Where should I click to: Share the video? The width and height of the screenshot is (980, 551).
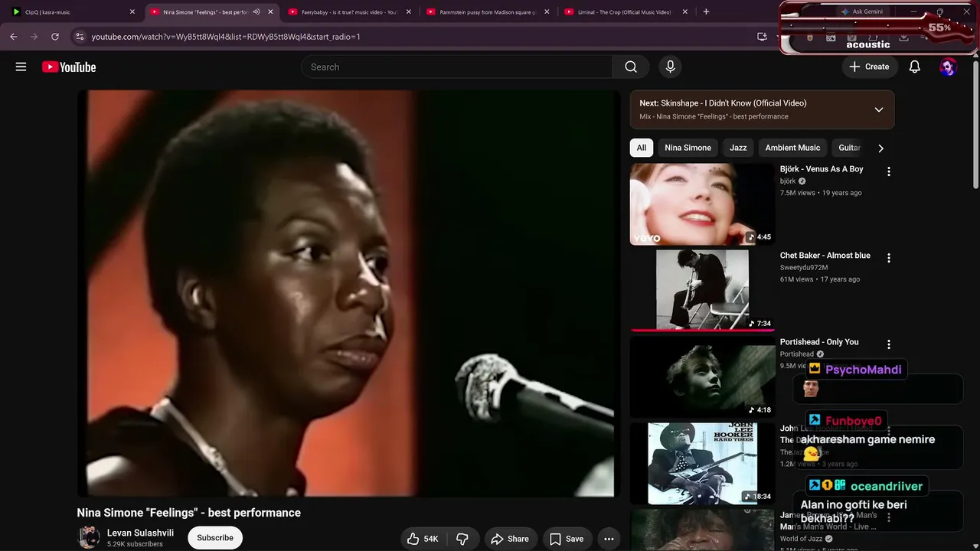[510, 539]
